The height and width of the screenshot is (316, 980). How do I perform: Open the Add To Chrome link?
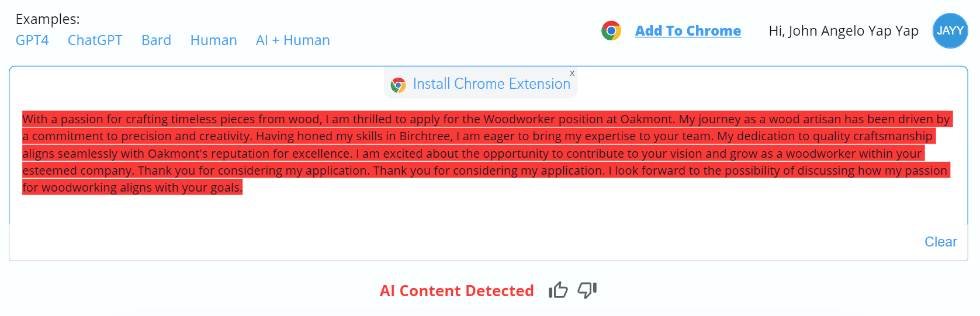[688, 30]
